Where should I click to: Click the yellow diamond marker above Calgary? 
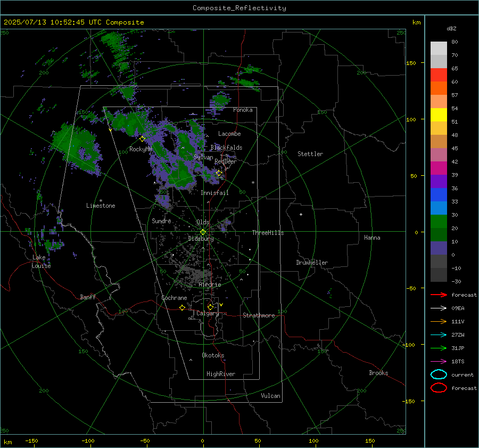(x=210, y=307)
